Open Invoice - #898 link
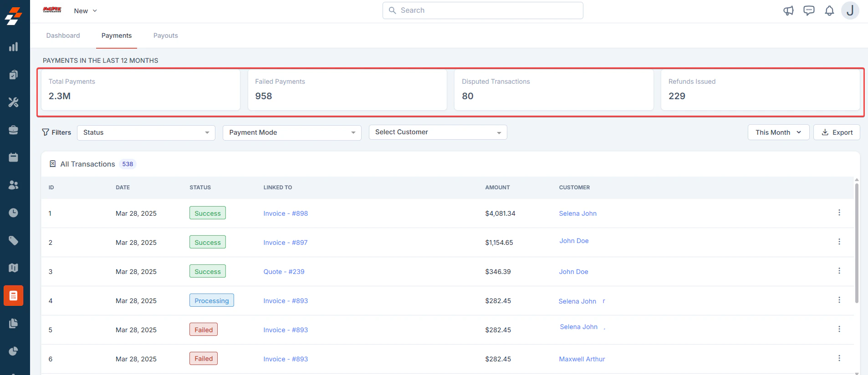 286,213
